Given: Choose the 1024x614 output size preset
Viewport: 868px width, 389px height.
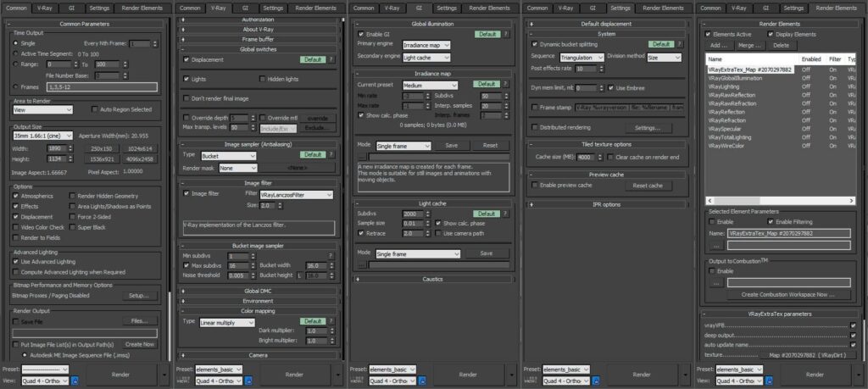Looking at the screenshot, I should pos(140,149).
